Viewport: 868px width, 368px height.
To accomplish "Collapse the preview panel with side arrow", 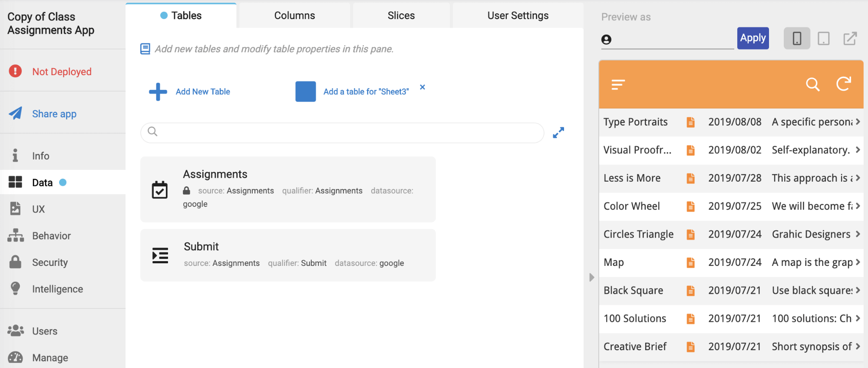I will click(x=591, y=277).
